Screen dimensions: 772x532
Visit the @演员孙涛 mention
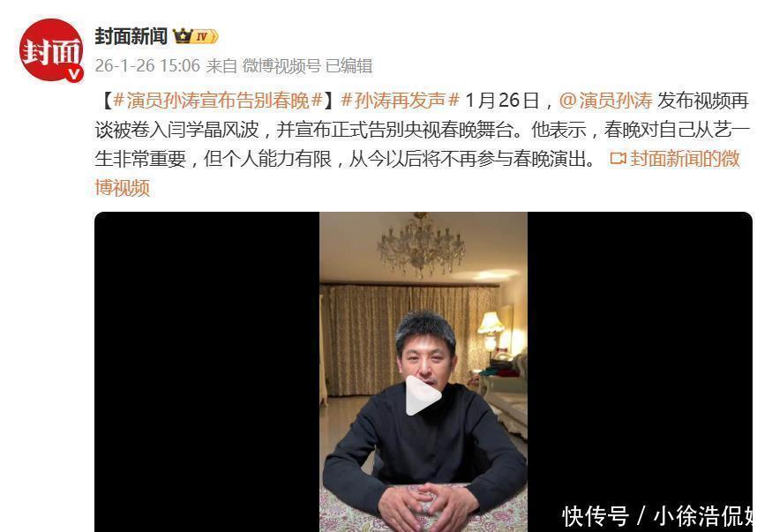(x=605, y=101)
